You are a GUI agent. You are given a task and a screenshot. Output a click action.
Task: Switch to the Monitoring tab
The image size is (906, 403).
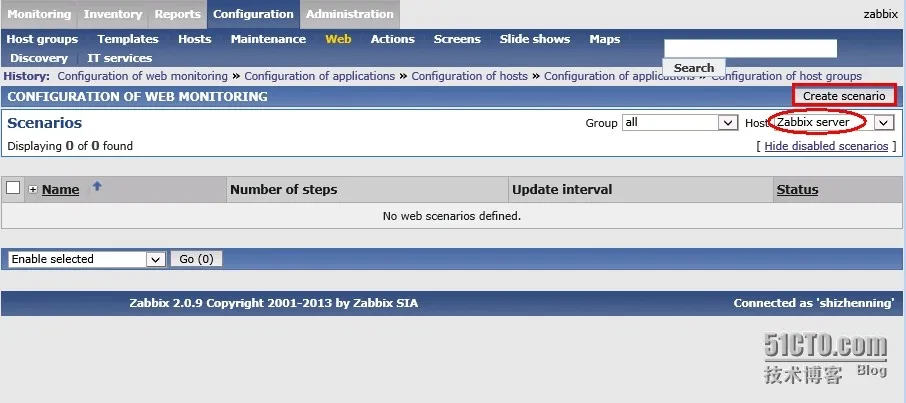39,14
